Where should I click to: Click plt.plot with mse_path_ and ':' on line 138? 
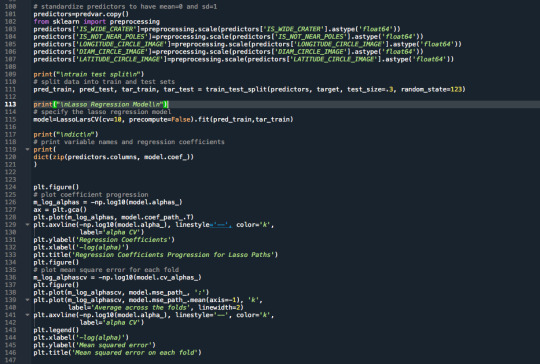tap(121, 292)
